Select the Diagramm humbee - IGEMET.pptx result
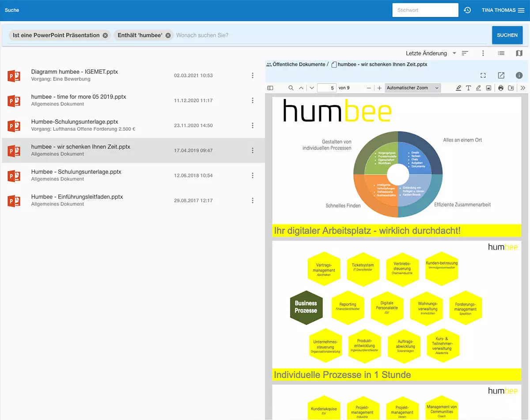The height and width of the screenshot is (420, 530). click(133, 76)
